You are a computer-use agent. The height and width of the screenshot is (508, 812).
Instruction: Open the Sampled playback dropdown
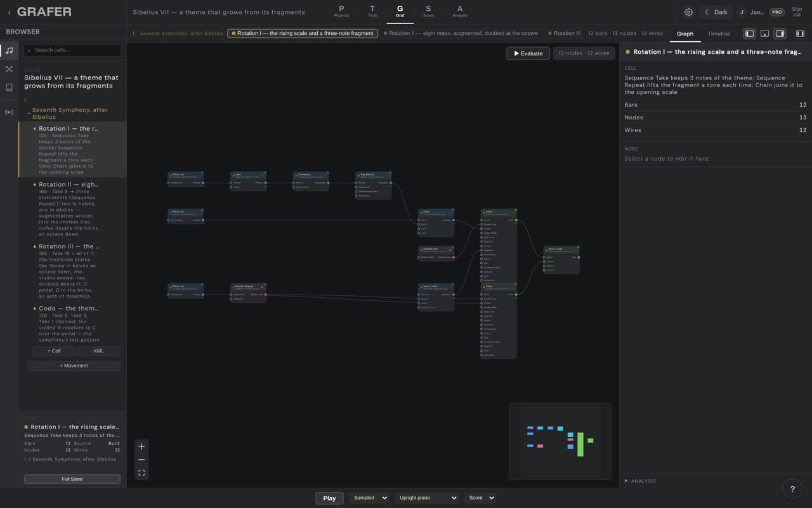click(369, 498)
